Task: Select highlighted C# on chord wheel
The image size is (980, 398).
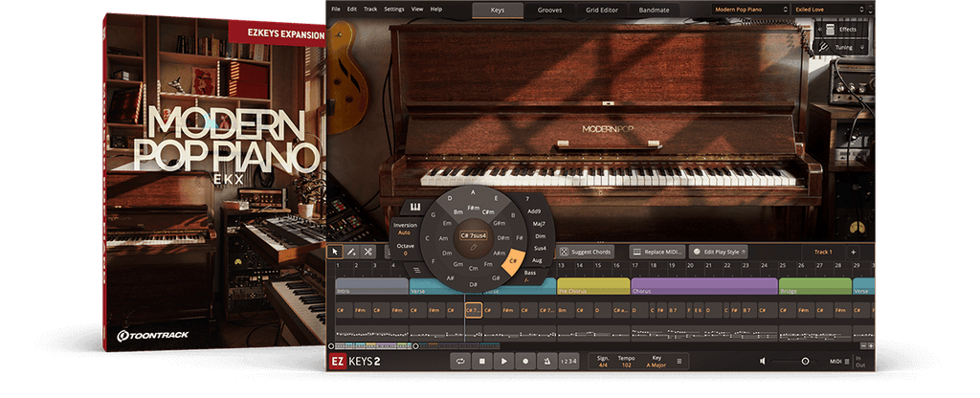Action: point(513,260)
